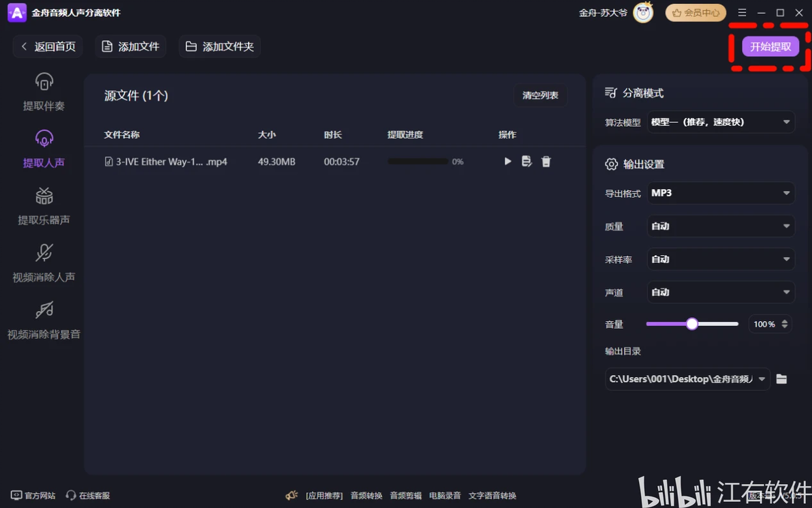Open the hamburger main menu
Screen dimensions: 812x508
click(742, 12)
